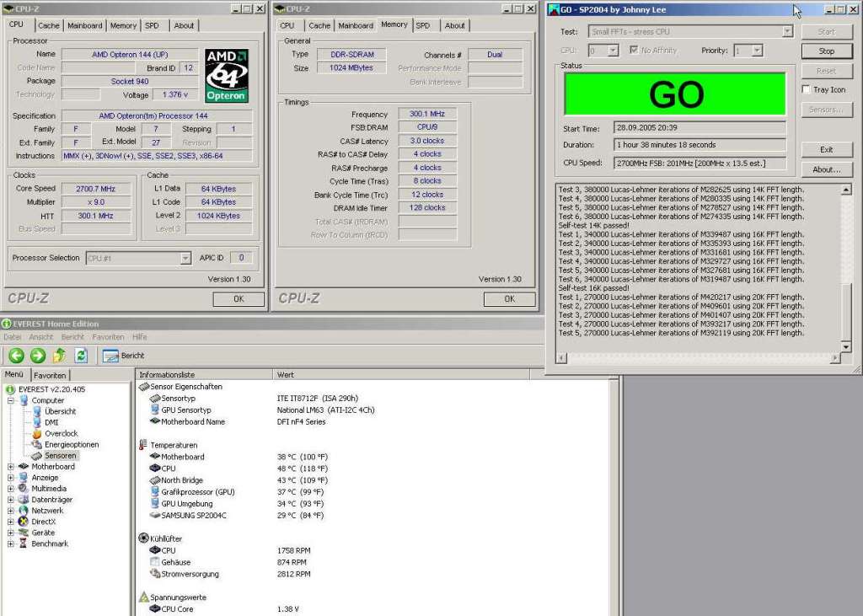Click the Motherboard icon in EVEREST tree
Screen dimensions: 863x616
(x=24, y=466)
